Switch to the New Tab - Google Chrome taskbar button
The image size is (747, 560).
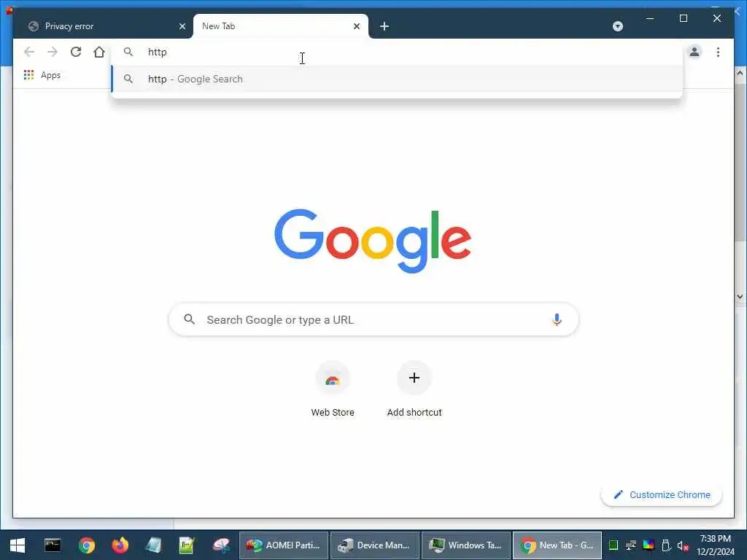pos(557,545)
